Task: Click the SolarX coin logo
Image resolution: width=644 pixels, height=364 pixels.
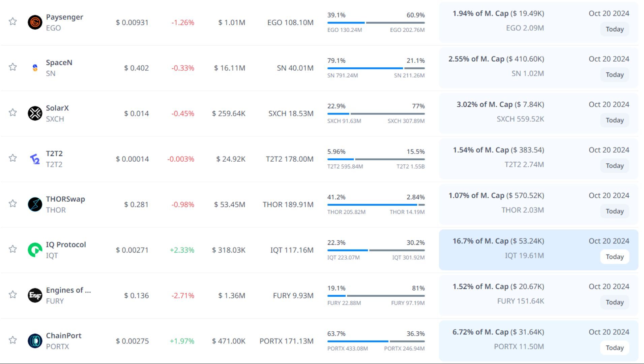Action: click(x=35, y=113)
